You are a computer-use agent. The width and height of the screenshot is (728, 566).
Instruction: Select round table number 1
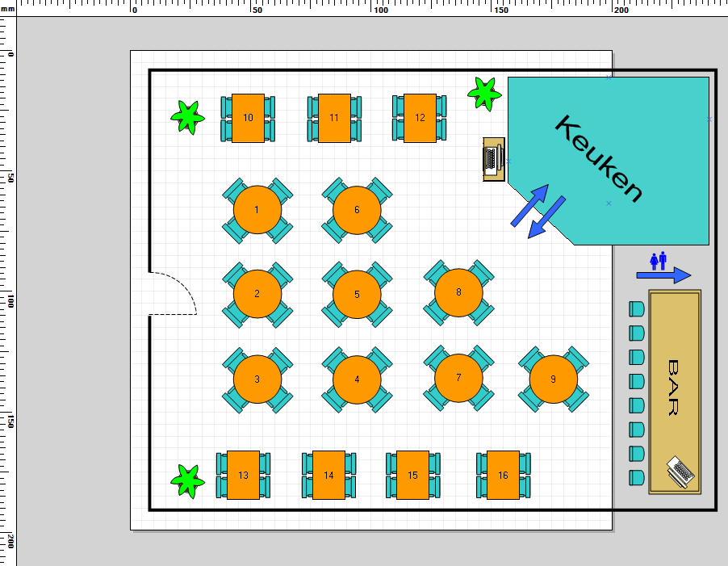click(257, 210)
